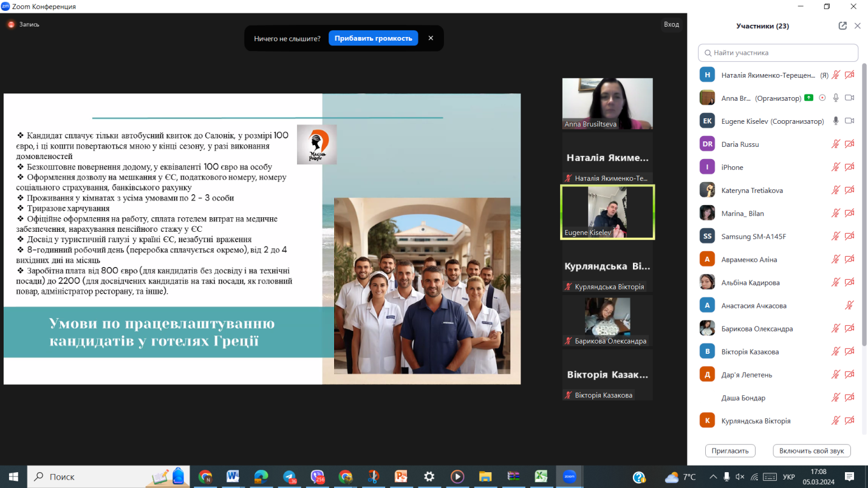Toggle the microphone on Наталія Якименко-Терещенко's row
Viewport: 868px width, 488px height.
(x=836, y=75)
